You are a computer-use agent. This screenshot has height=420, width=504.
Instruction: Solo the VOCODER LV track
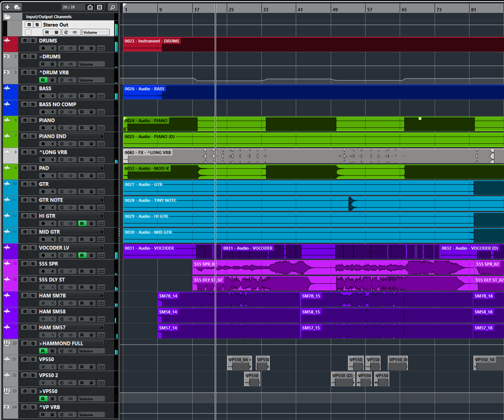[x=33, y=248]
